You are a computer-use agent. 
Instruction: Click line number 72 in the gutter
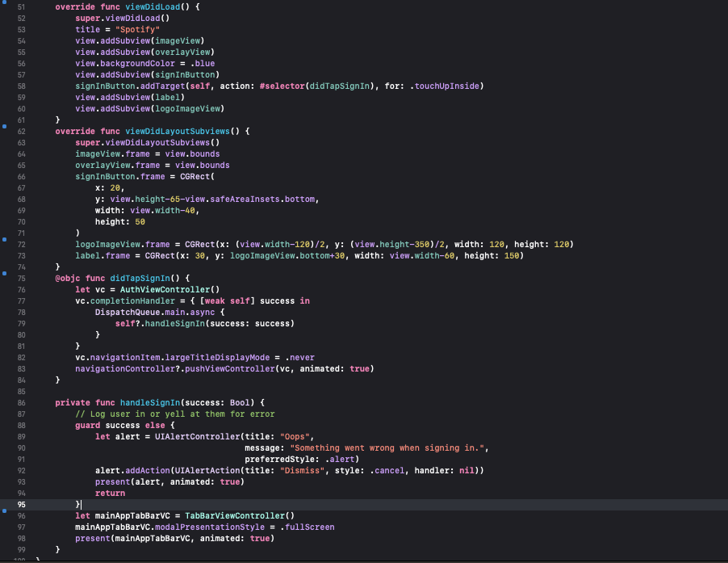pyautogui.click(x=21, y=244)
